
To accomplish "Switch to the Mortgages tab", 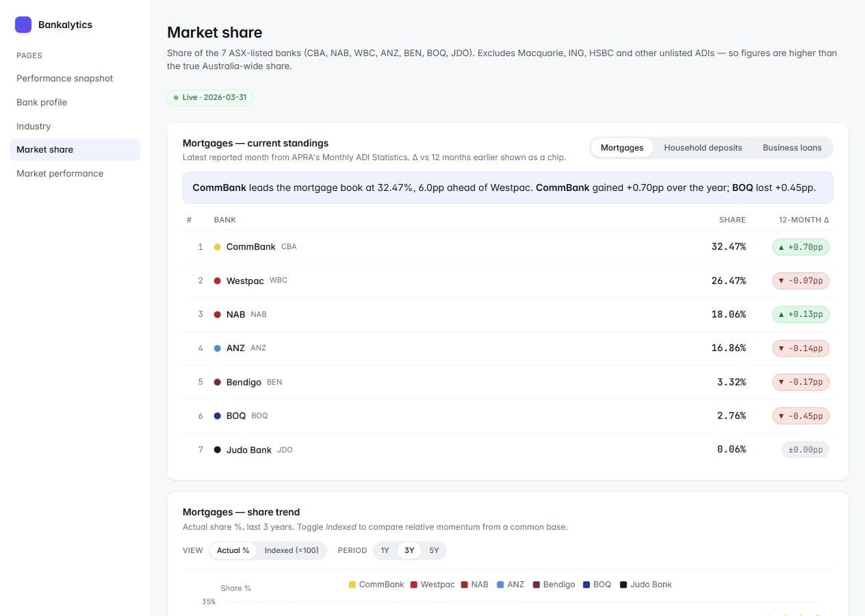I will [622, 148].
